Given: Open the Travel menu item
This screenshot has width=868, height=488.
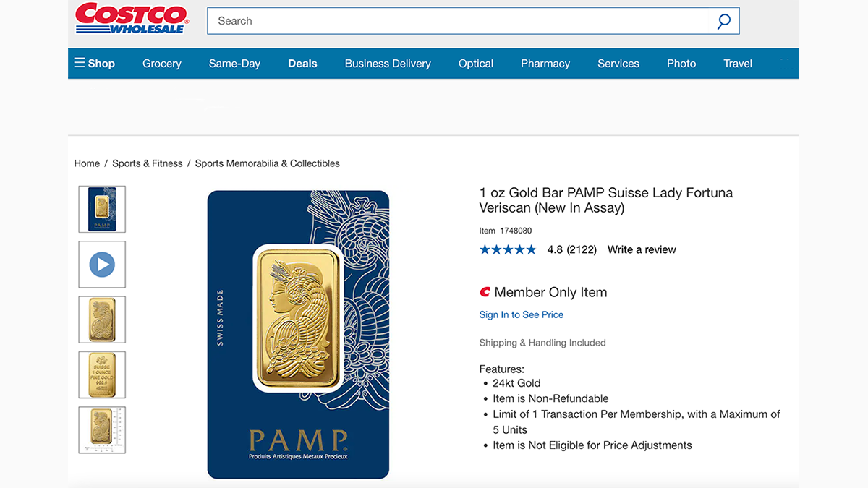Looking at the screenshot, I should tap(738, 64).
